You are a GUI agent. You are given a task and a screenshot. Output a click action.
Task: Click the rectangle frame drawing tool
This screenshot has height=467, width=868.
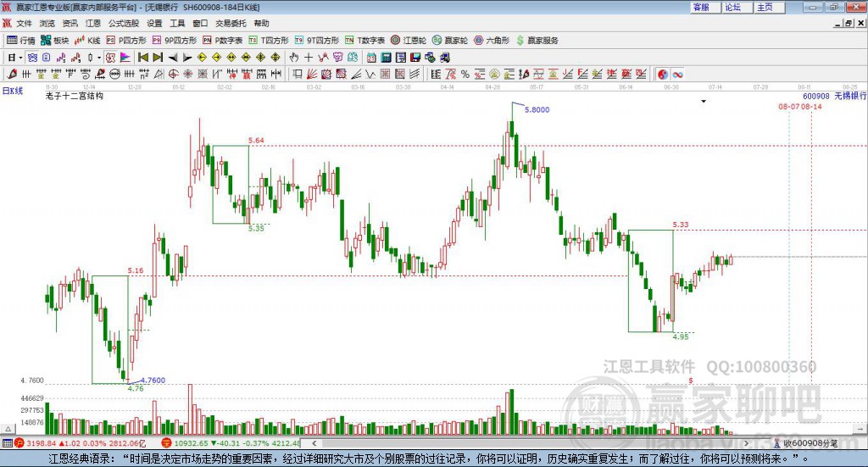(x=298, y=74)
